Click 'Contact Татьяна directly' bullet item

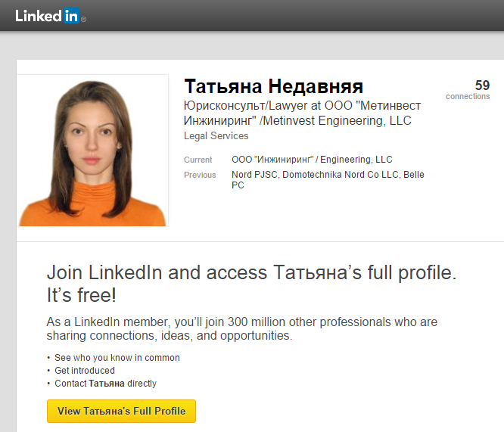coord(105,384)
